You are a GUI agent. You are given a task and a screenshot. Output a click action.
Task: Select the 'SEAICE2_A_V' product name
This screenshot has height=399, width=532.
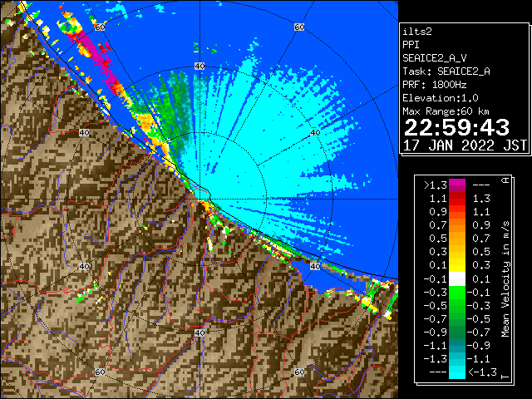point(434,58)
